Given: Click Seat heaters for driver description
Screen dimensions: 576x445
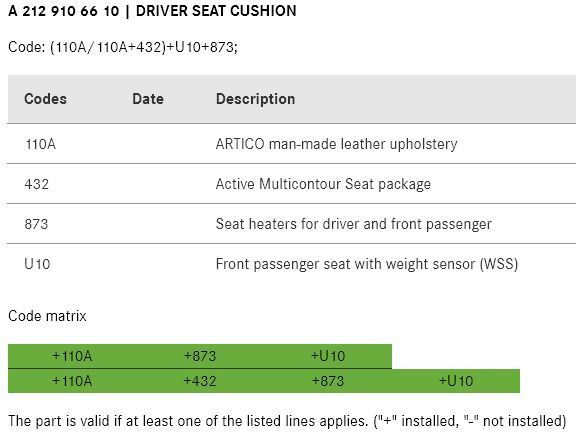Looking at the screenshot, I should (x=354, y=224).
